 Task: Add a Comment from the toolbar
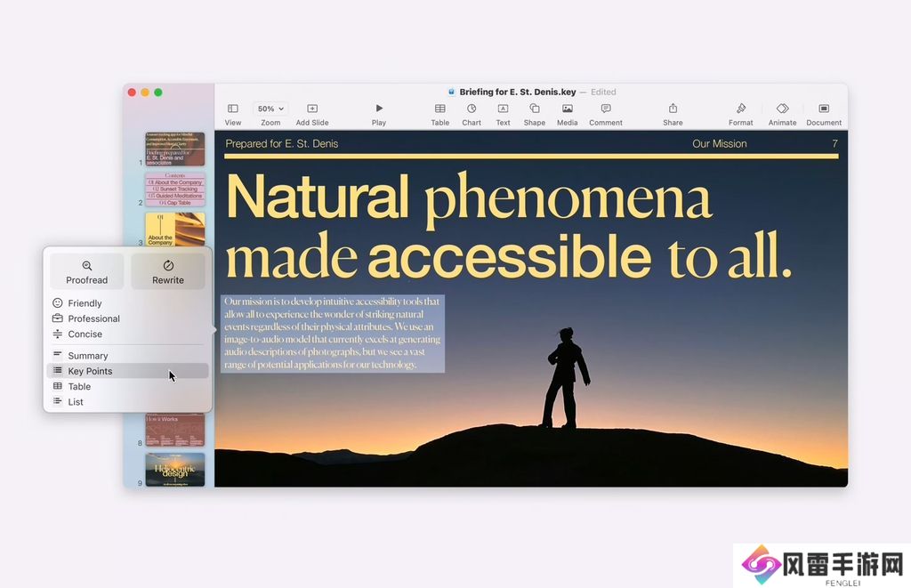[606, 109]
